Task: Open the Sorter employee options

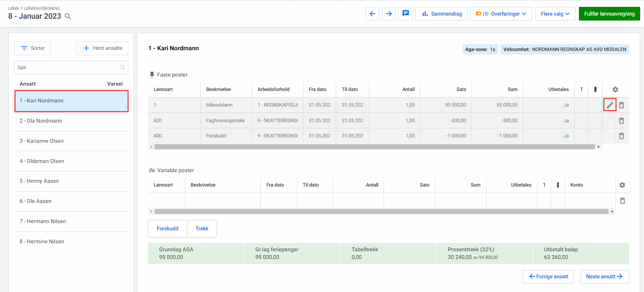Action: coord(32,48)
